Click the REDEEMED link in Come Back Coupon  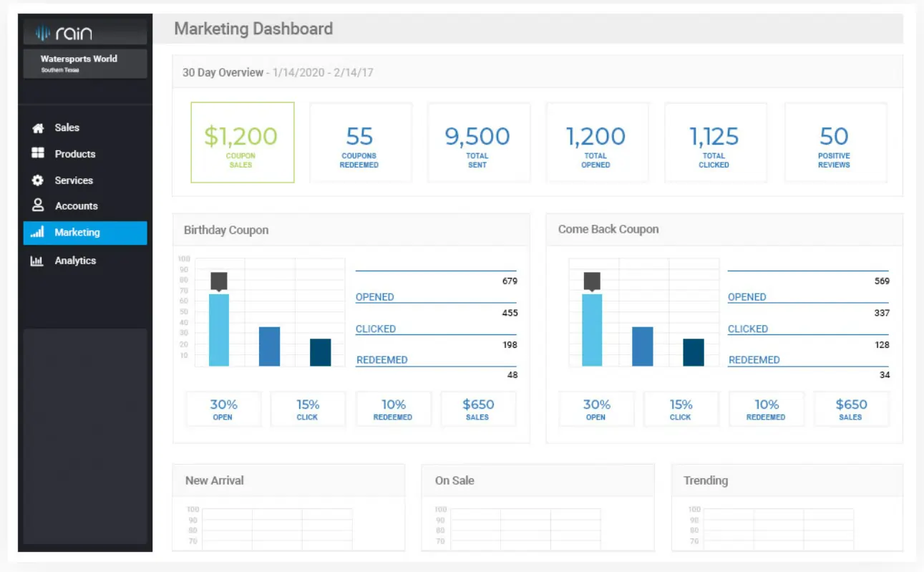click(754, 360)
